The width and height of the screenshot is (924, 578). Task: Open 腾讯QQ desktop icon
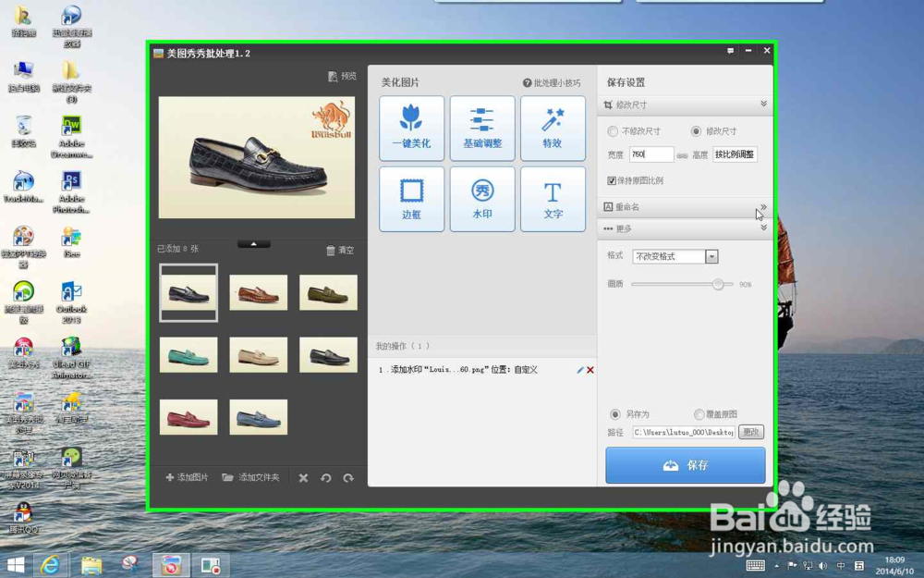click(x=23, y=517)
